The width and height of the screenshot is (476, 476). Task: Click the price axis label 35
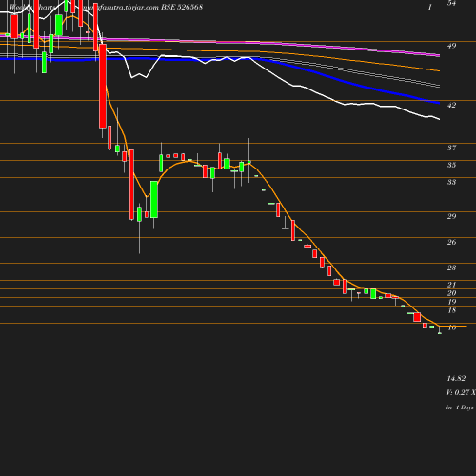(x=451, y=165)
